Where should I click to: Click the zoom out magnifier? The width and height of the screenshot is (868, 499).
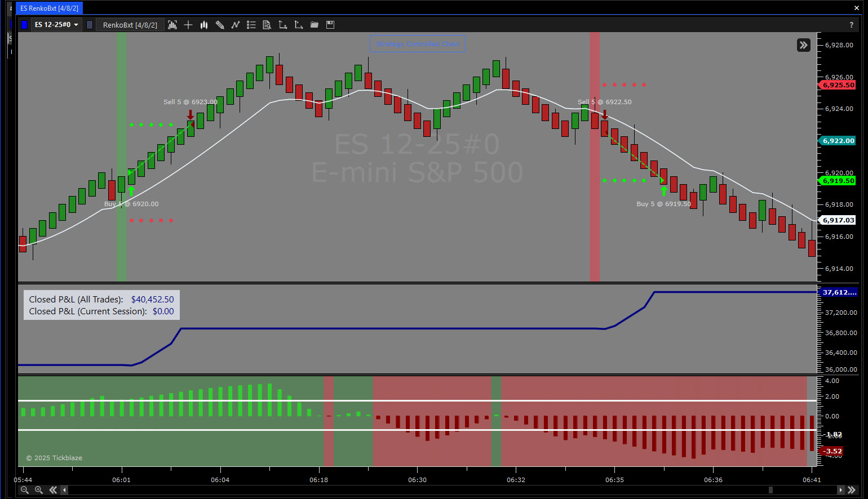pyautogui.click(x=25, y=490)
